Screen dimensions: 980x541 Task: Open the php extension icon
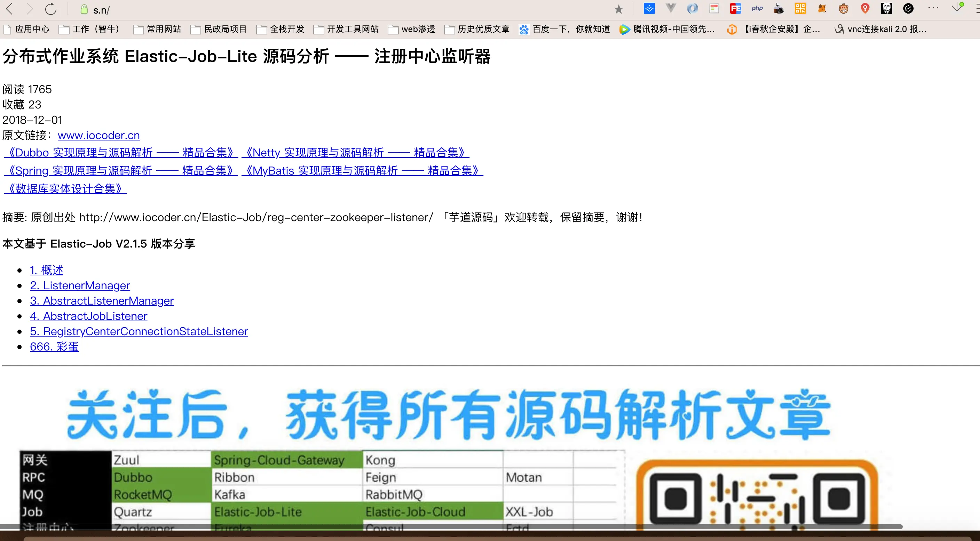click(757, 8)
